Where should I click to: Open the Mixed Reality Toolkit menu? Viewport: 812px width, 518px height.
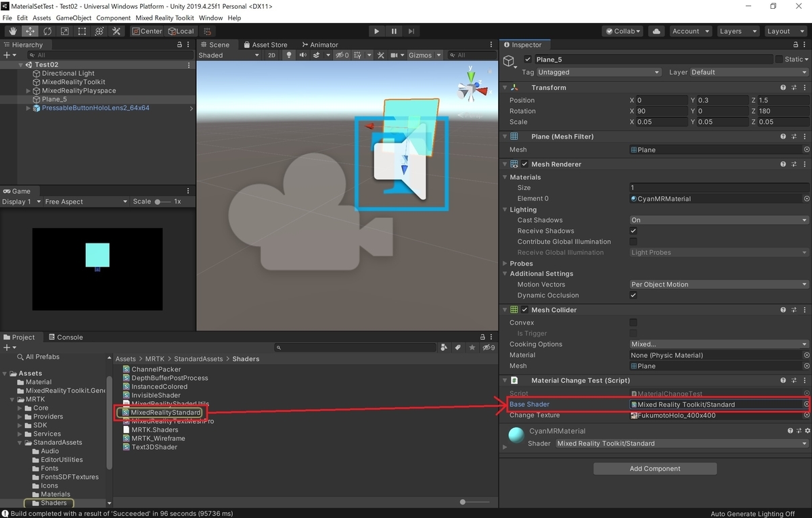164,18
